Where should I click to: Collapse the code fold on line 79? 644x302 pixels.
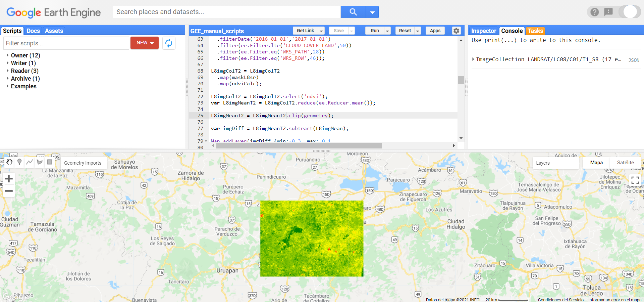206,141
